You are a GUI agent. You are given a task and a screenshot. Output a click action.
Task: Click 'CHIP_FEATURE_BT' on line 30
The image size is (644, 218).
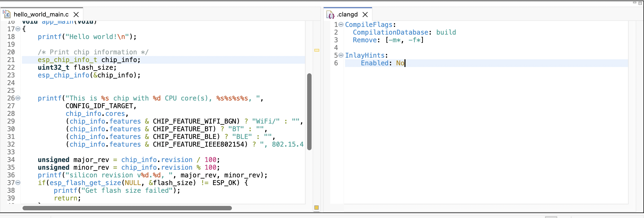click(x=183, y=129)
